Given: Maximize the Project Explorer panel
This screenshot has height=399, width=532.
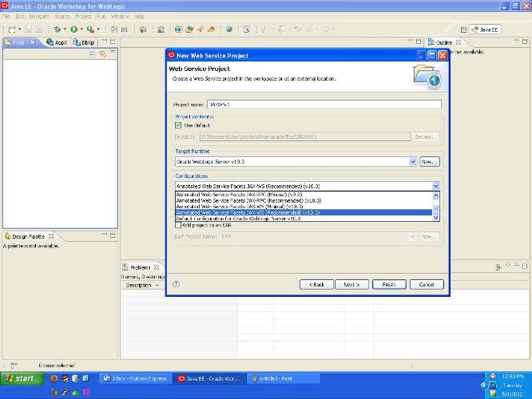Looking at the screenshot, I should pos(113,41).
